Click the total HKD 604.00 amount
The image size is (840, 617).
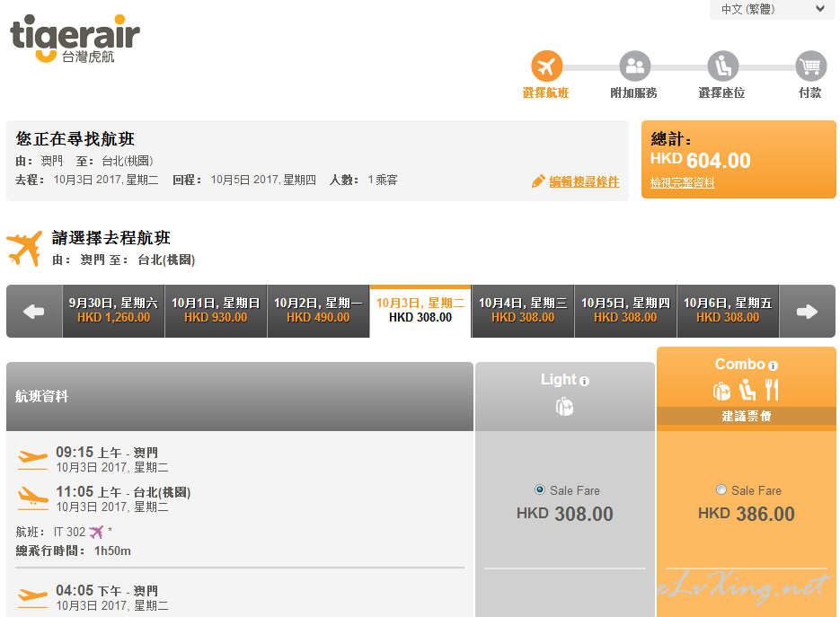click(700, 161)
